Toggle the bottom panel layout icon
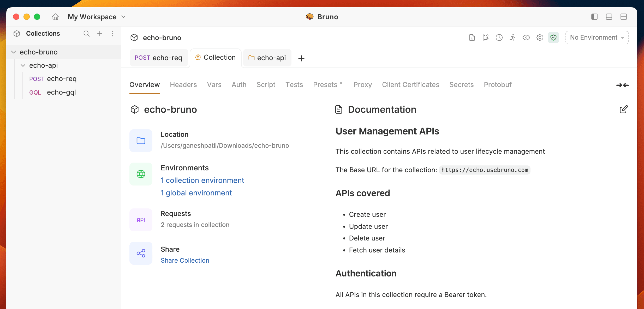This screenshot has width=644, height=309. tap(609, 17)
